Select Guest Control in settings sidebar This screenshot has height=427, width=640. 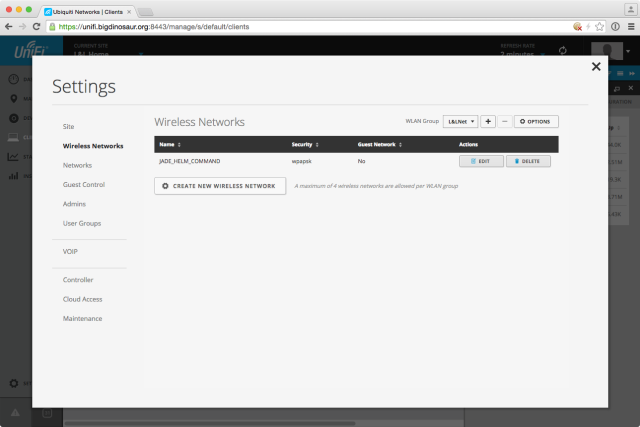[x=84, y=184]
